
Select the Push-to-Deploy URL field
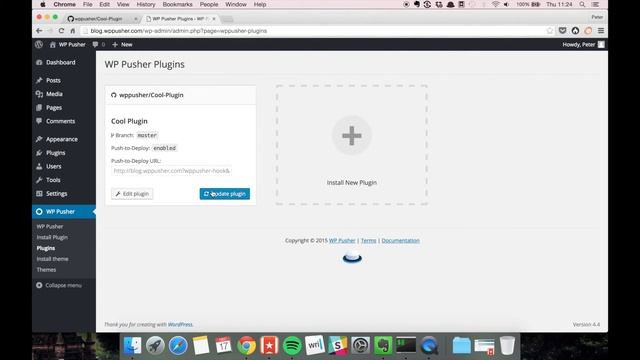pos(171,171)
